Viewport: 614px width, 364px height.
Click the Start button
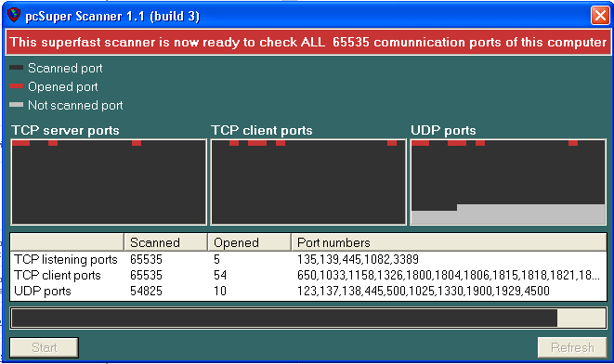[45, 347]
